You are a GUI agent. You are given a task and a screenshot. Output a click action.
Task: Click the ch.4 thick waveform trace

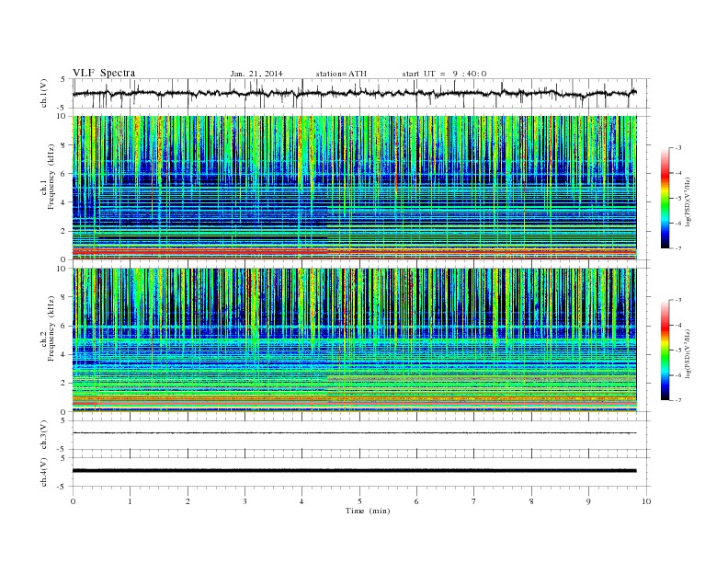coord(354,471)
